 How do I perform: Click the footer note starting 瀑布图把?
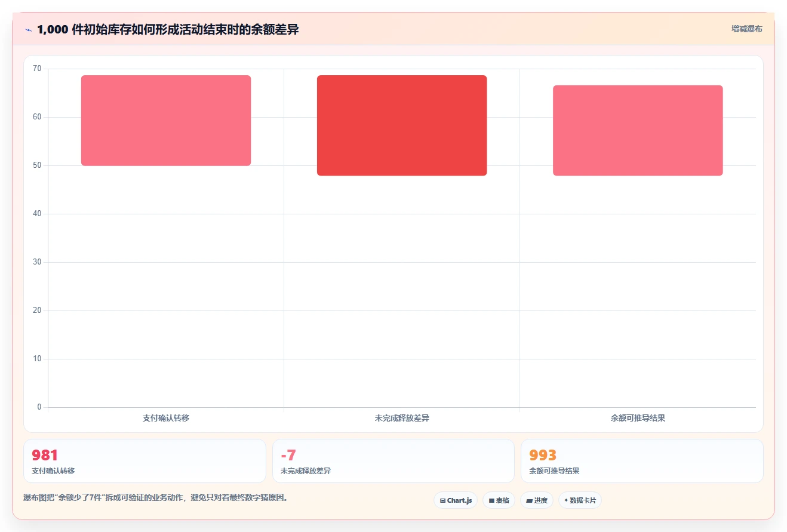point(156,497)
